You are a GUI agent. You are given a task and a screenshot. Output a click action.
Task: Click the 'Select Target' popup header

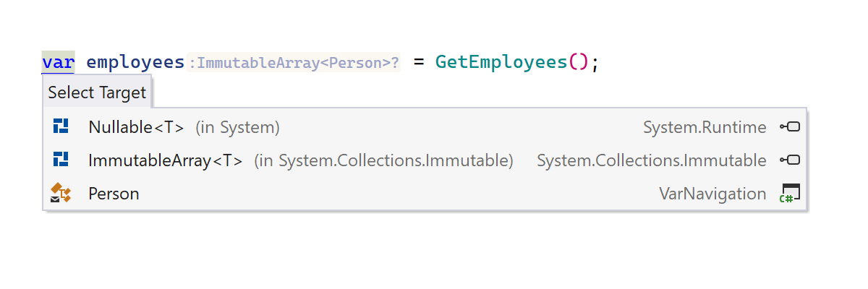(97, 92)
